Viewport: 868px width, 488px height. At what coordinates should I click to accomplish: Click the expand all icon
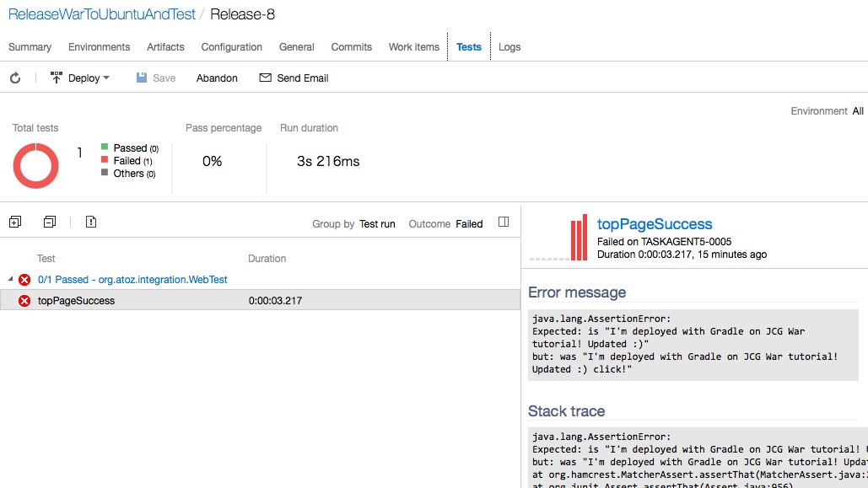coord(15,222)
